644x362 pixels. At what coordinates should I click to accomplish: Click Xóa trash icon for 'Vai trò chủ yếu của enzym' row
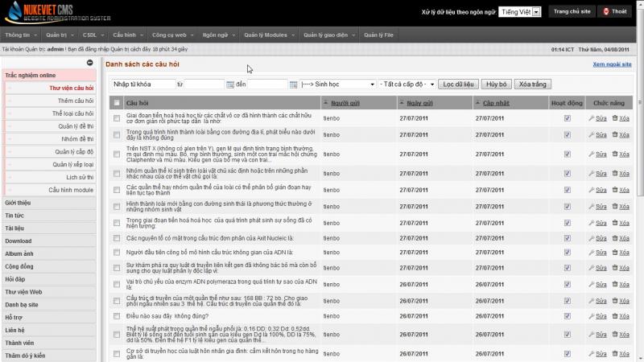click(x=615, y=284)
